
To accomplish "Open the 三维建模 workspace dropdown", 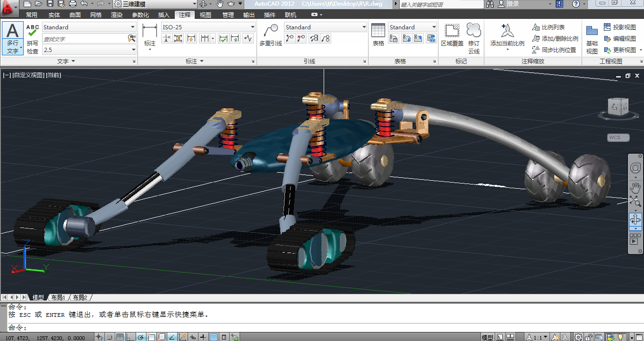I will (155, 4).
